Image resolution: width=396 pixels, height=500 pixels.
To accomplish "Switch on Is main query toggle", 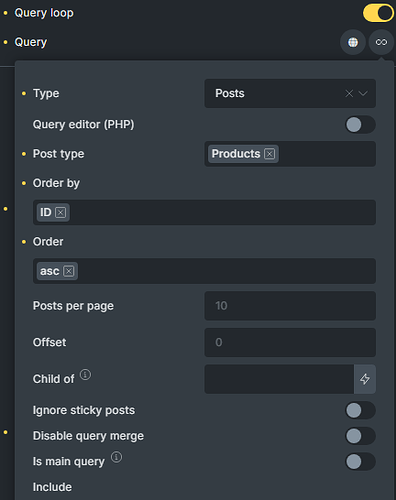I will point(360,462).
